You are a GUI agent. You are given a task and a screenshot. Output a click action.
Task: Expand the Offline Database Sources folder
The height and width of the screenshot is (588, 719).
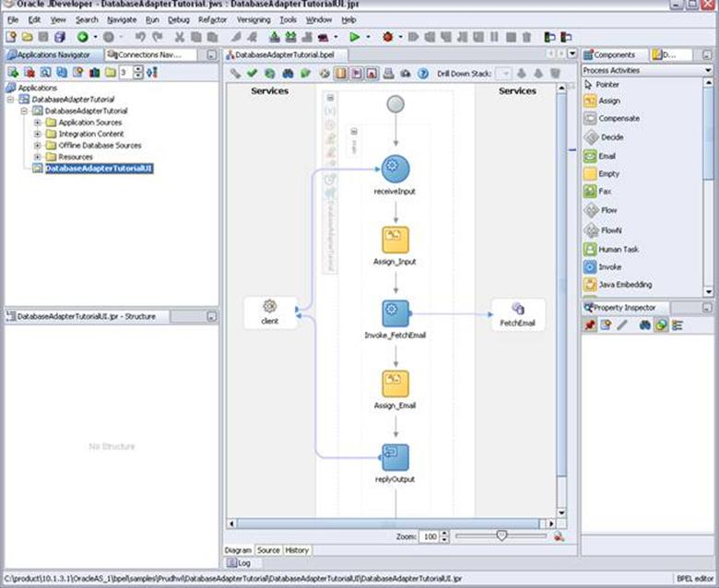(38, 146)
